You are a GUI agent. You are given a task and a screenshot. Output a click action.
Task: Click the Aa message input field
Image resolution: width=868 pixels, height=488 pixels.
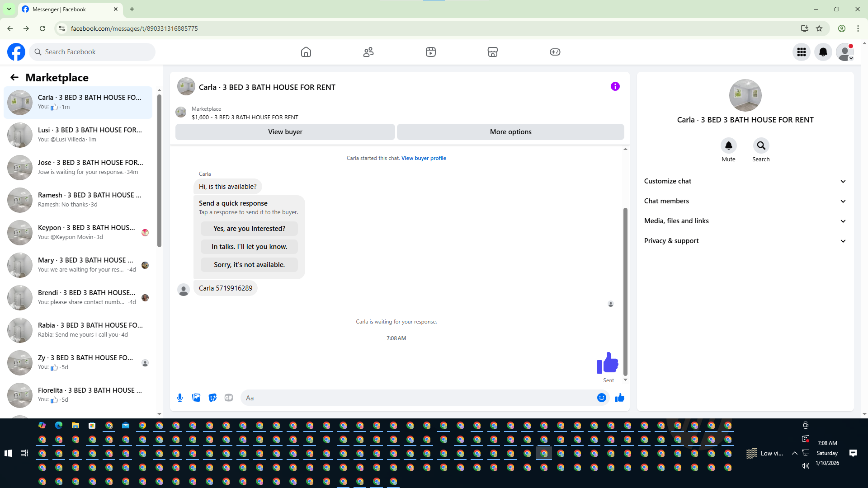click(416, 398)
